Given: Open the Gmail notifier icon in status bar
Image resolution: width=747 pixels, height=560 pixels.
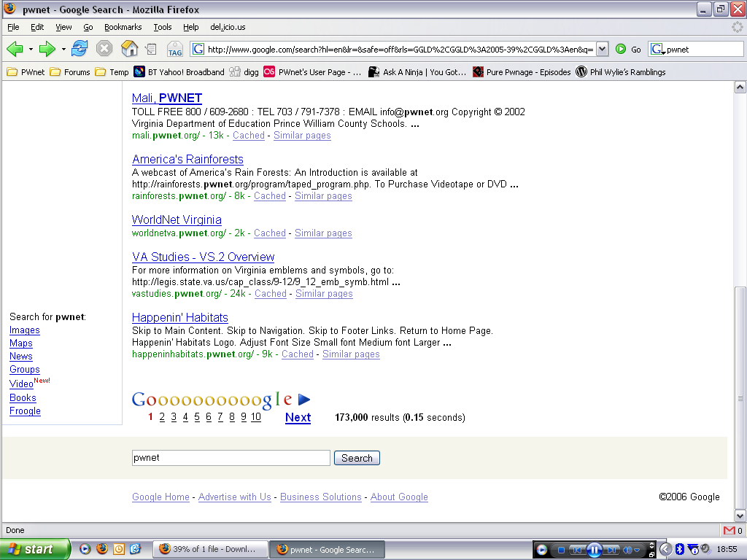Looking at the screenshot, I should click(x=729, y=530).
